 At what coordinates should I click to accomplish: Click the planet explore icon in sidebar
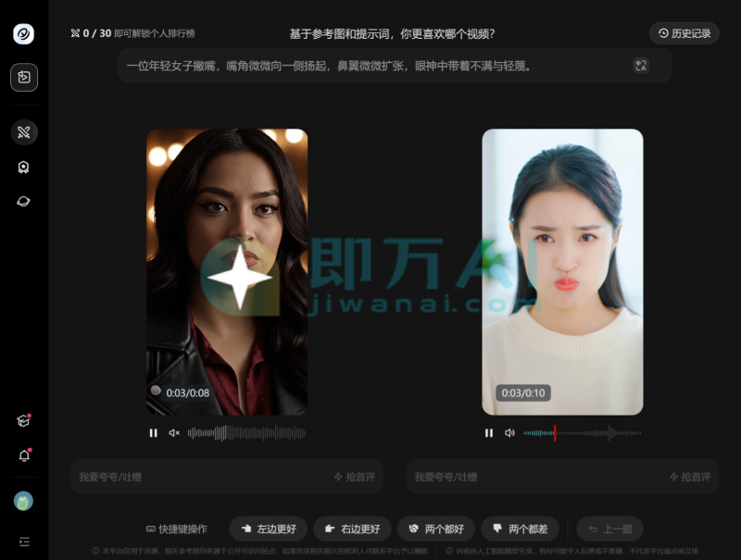[x=24, y=201]
